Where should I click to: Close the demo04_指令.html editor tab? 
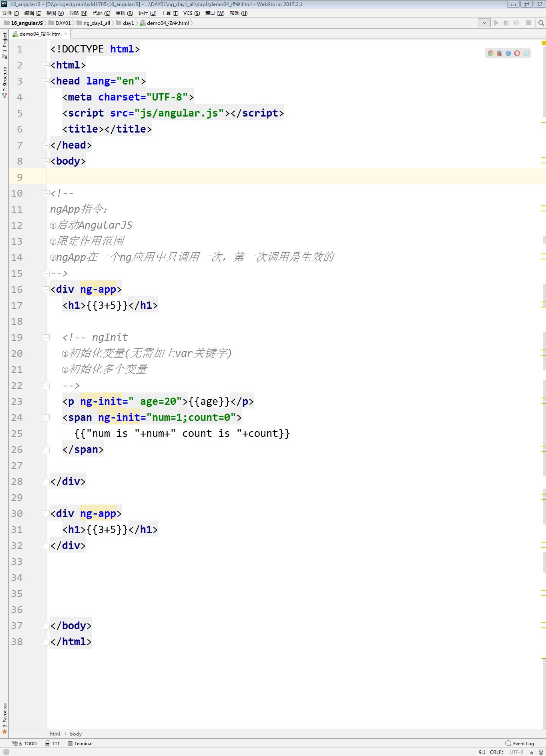click(x=66, y=34)
